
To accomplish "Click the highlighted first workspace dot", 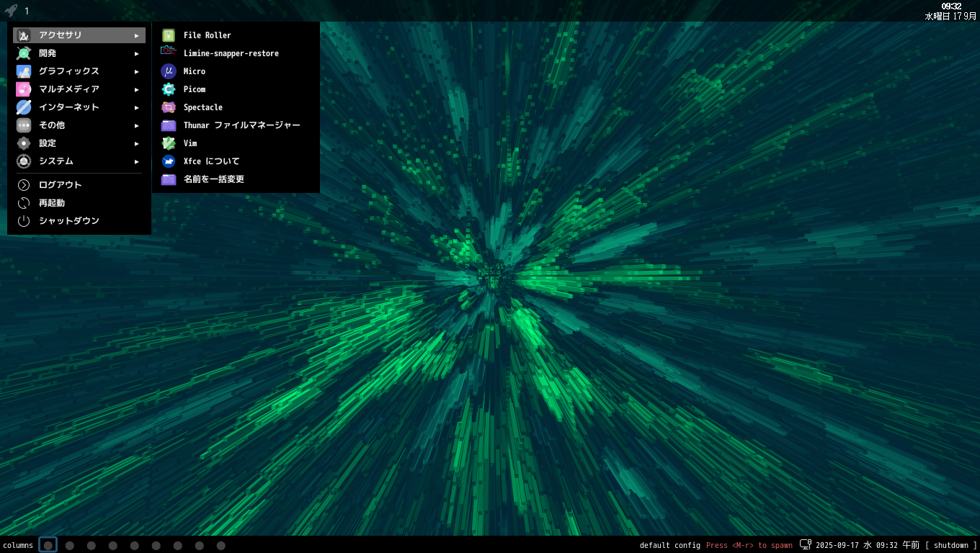I will coord(48,545).
